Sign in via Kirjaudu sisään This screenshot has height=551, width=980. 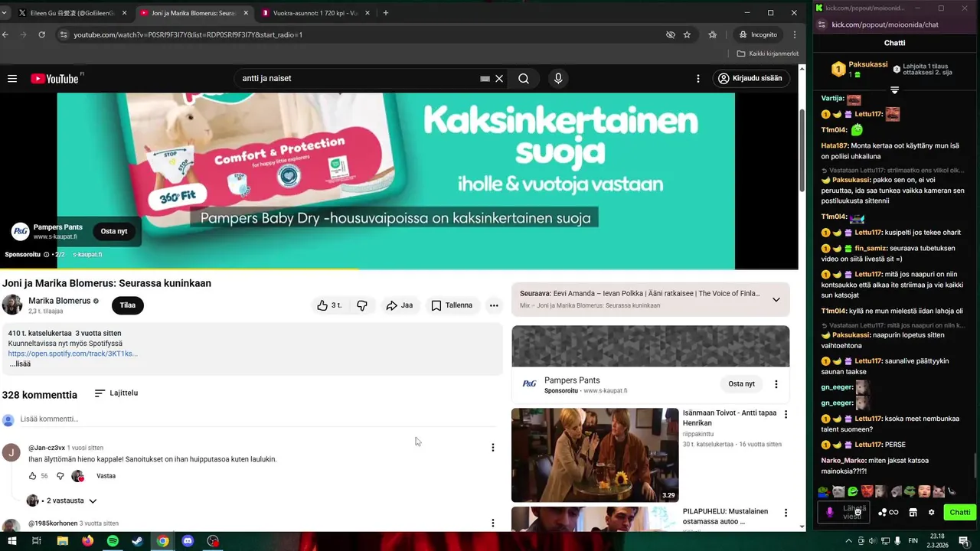750,78
